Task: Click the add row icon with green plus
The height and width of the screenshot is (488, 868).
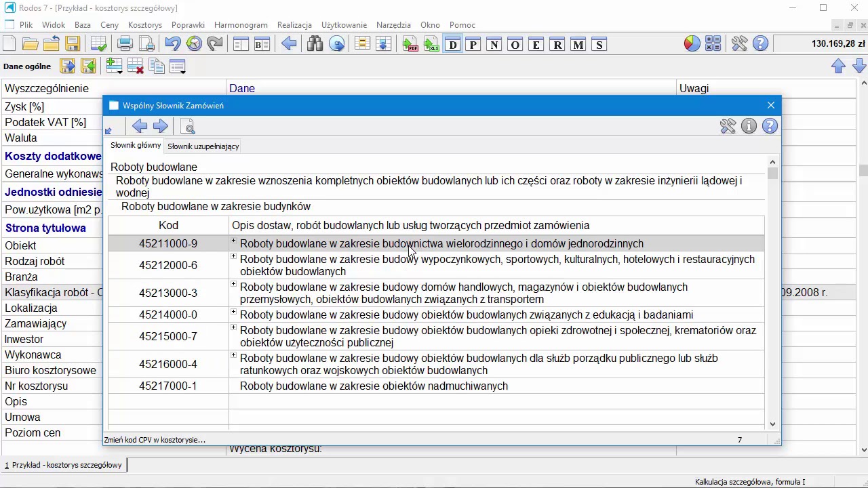Action: 114,66
